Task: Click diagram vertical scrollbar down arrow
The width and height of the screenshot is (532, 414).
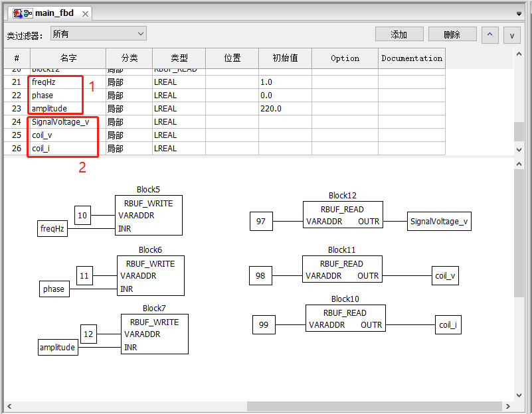Action: pyautogui.click(x=519, y=395)
